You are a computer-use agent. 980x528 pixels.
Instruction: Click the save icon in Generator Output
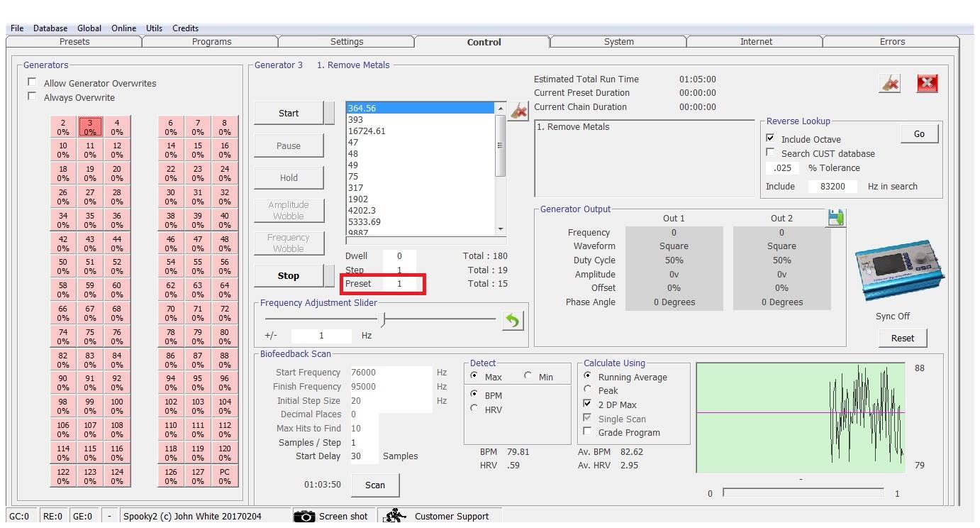pos(836,217)
